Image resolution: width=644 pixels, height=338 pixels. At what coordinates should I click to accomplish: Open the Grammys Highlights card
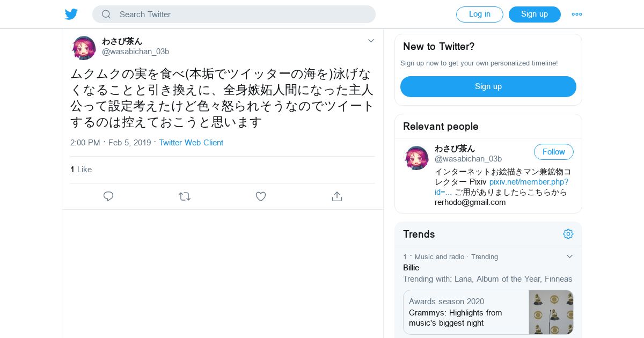click(x=488, y=312)
